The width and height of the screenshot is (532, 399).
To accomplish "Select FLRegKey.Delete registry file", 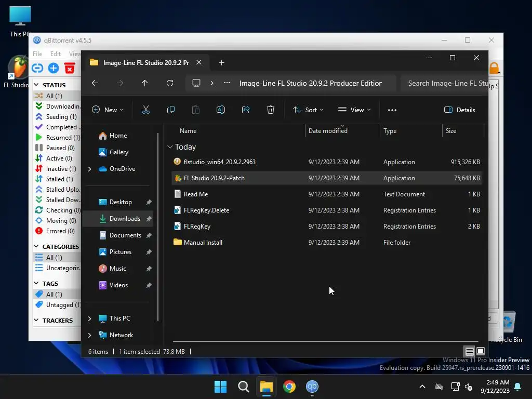I will point(327,210).
